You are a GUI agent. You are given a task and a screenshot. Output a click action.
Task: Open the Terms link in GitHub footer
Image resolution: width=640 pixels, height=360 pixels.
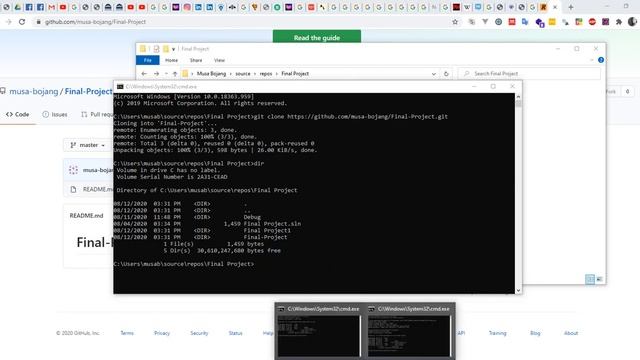pyautogui.click(x=127, y=333)
